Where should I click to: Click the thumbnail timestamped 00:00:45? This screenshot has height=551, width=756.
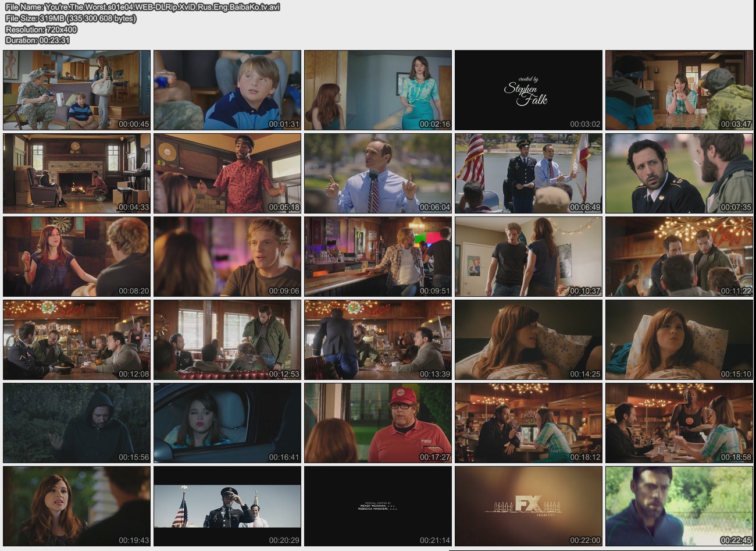pyautogui.click(x=77, y=90)
